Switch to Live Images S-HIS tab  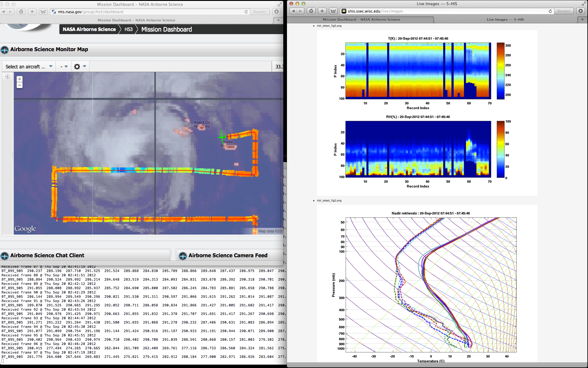pyautogui.click(x=505, y=20)
